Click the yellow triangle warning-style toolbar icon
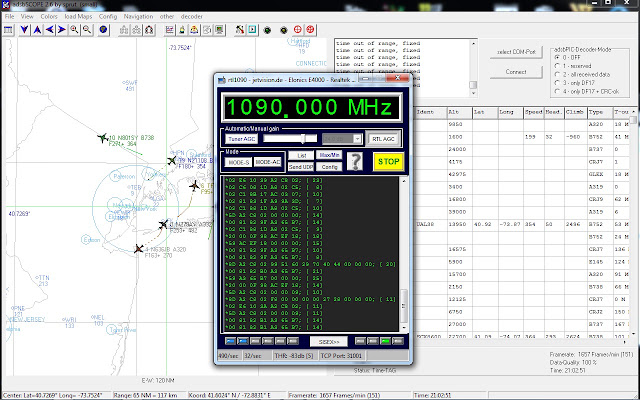This screenshot has width=640, height=400. tap(195, 30)
